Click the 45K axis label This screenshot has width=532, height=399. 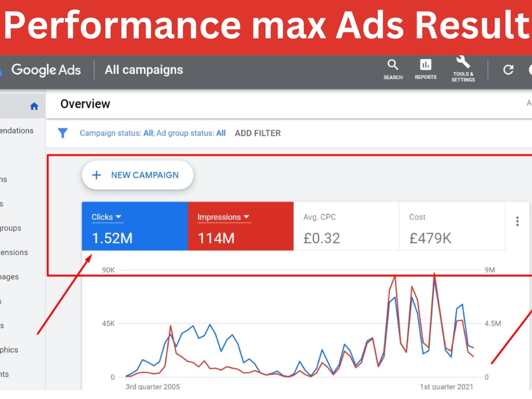(x=109, y=323)
